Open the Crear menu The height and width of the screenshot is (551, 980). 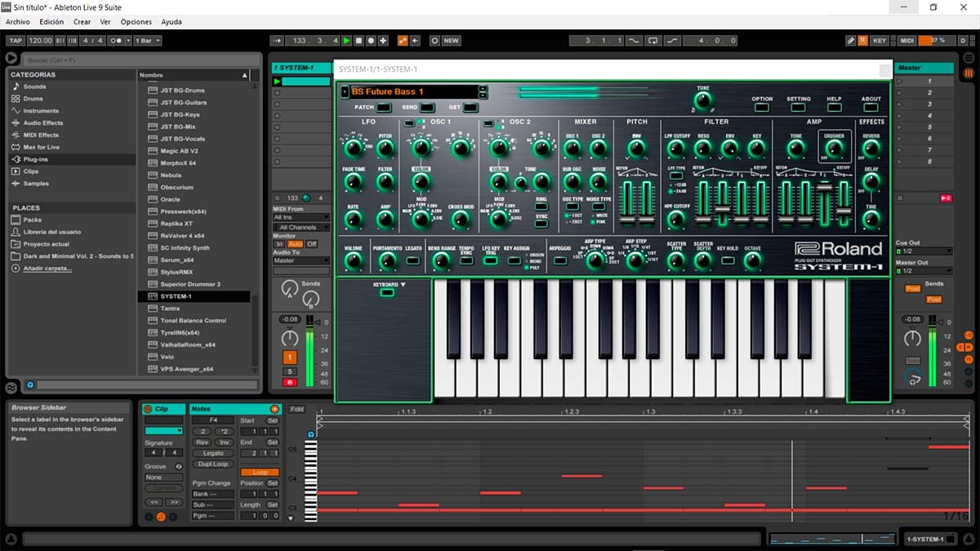click(82, 22)
